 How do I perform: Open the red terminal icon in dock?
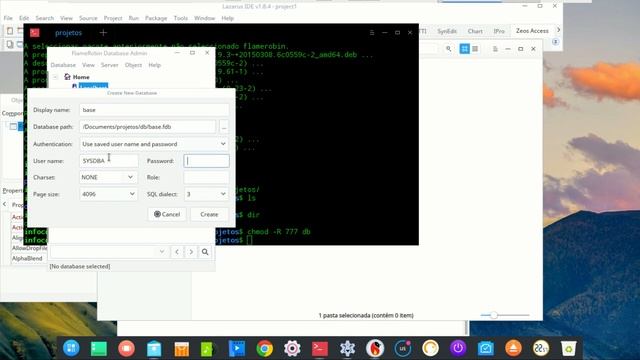point(320,349)
